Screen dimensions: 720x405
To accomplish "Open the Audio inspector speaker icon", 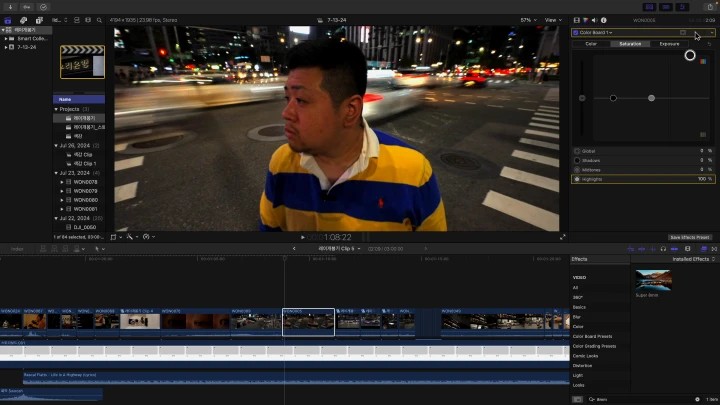I will pos(594,20).
